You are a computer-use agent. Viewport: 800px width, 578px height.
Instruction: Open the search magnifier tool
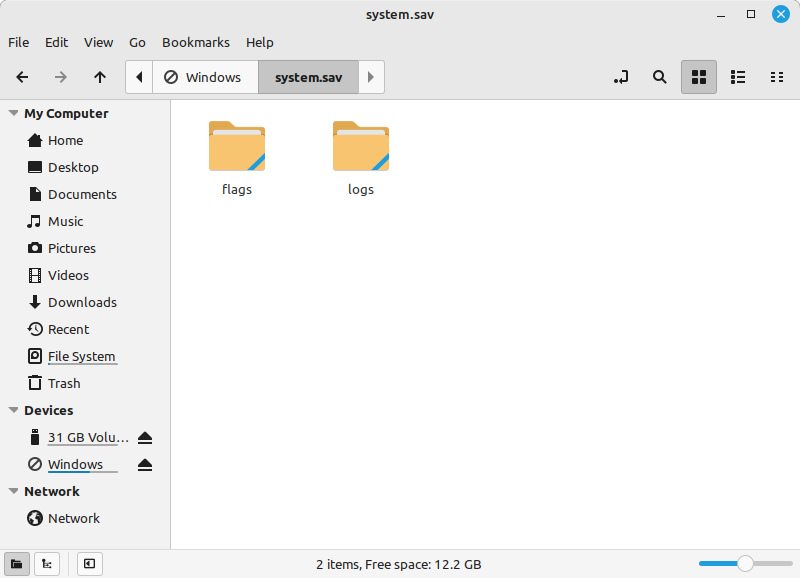[660, 77]
